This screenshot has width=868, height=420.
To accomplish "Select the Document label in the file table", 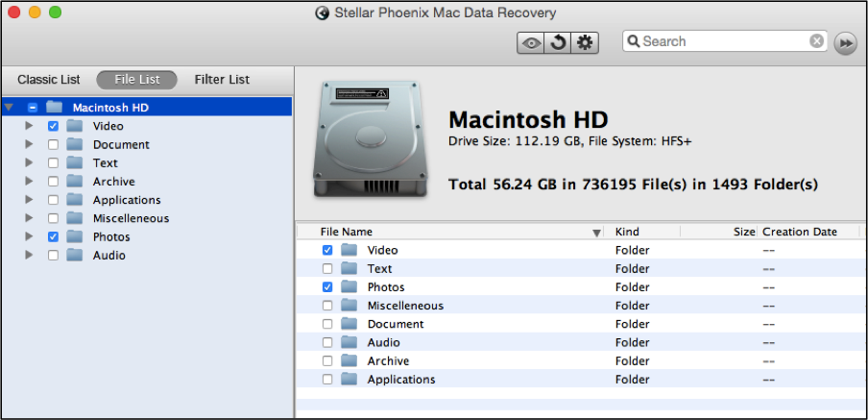I will click(396, 324).
